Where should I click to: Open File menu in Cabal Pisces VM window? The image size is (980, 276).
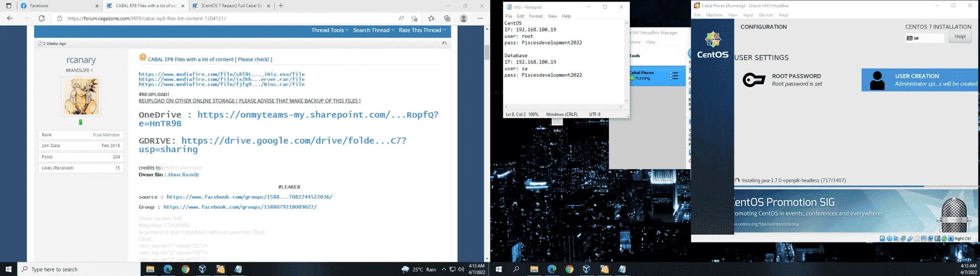point(697,15)
